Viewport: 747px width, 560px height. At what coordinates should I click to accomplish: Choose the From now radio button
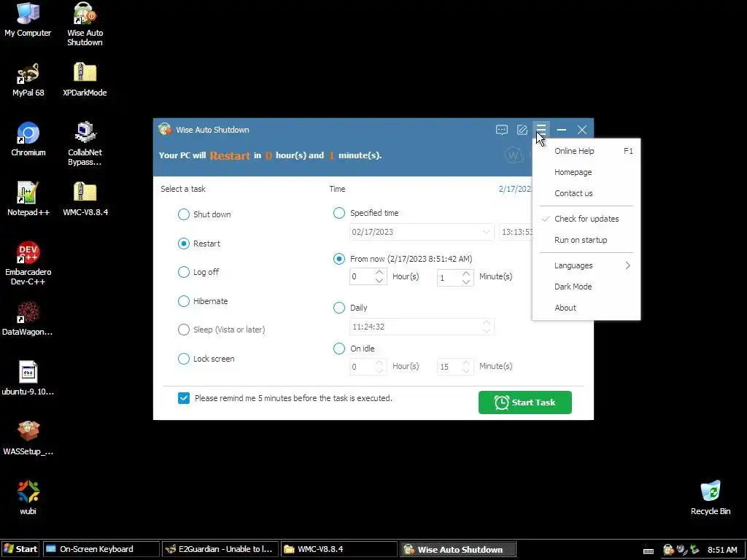pyautogui.click(x=339, y=259)
